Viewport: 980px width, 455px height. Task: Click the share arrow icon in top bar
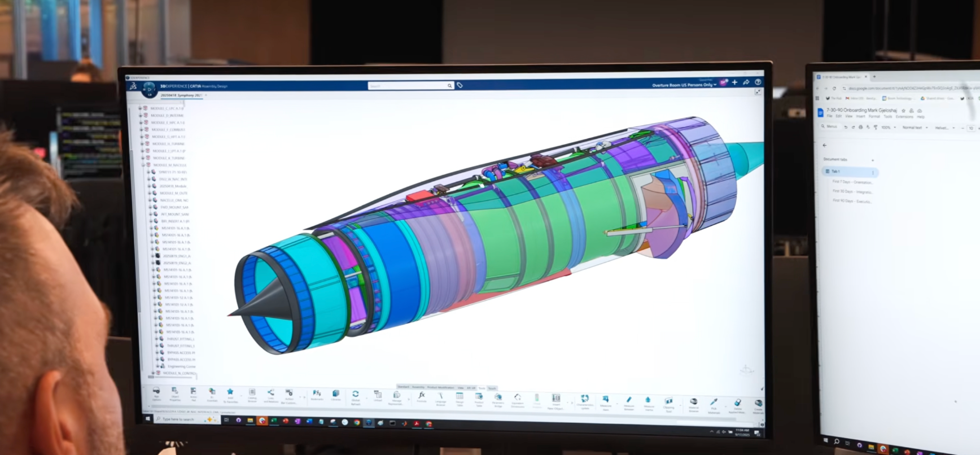(746, 82)
